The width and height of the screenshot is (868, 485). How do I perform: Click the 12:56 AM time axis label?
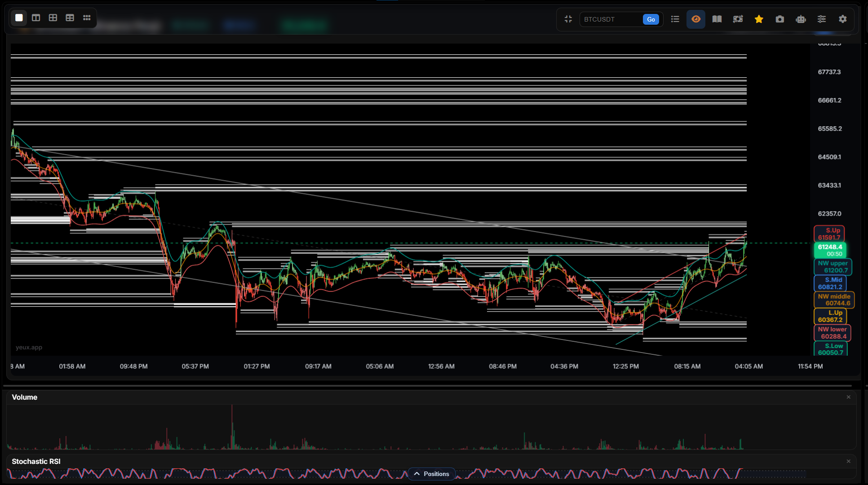click(x=441, y=366)
